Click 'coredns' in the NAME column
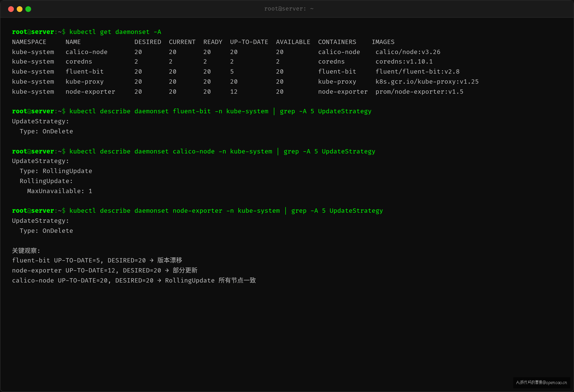574x392 pixels. 79,62
